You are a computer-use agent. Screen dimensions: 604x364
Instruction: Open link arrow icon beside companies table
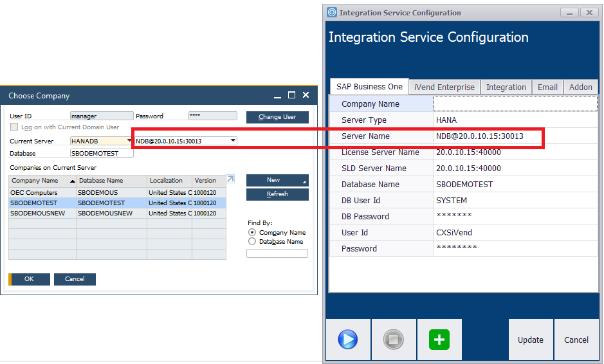tap(230, 179)
